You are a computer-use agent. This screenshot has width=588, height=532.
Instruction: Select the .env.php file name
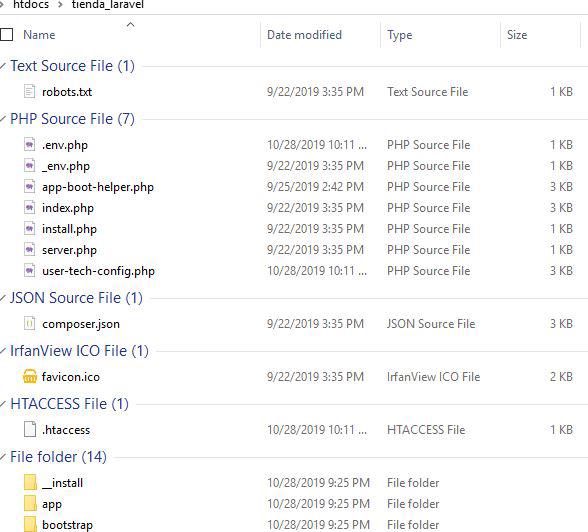[65, 145]
